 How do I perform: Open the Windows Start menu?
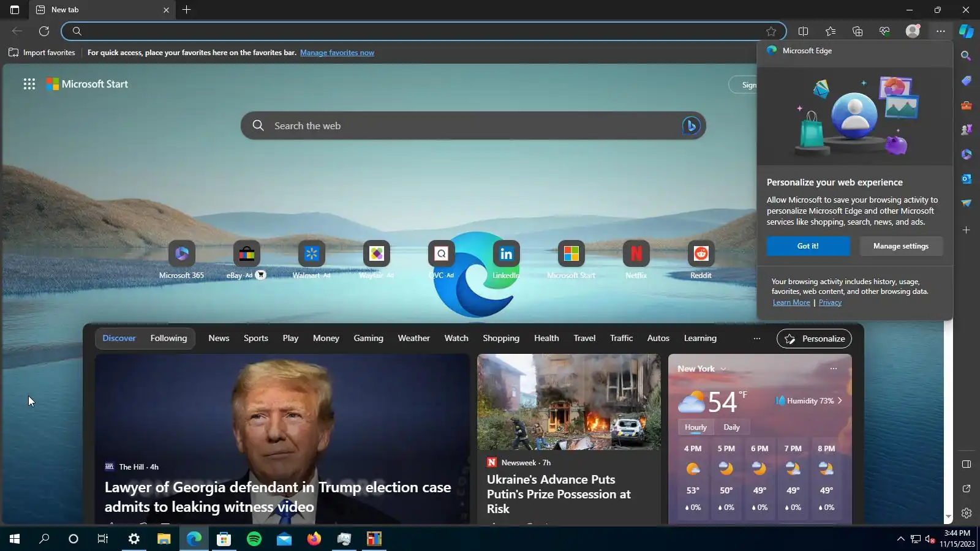[15, 539]
